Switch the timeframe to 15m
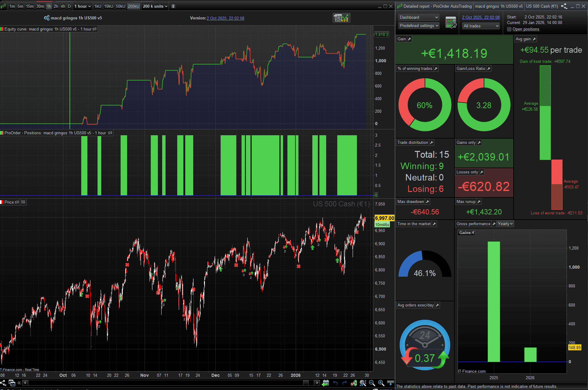588x390 pixels. [x=30, y=6]
